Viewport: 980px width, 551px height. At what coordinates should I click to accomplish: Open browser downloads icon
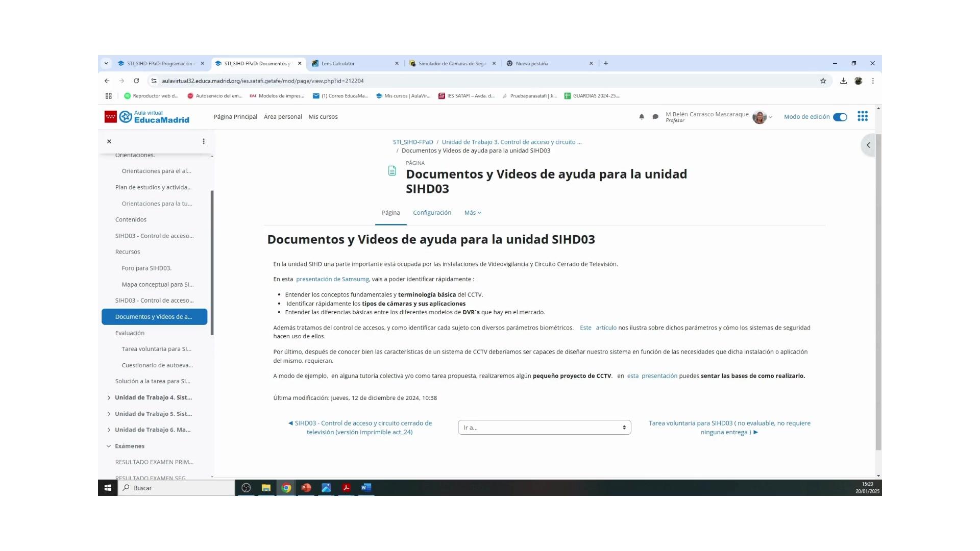[x=843, y=81]
